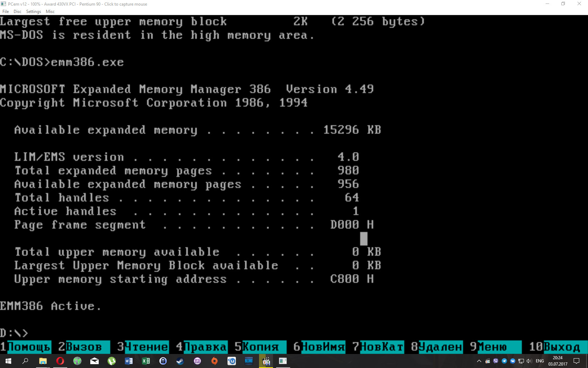The height and width of the screenshot is (368, 588).
Task: Click the 2 Вызов function key
Action: point(84,347)
